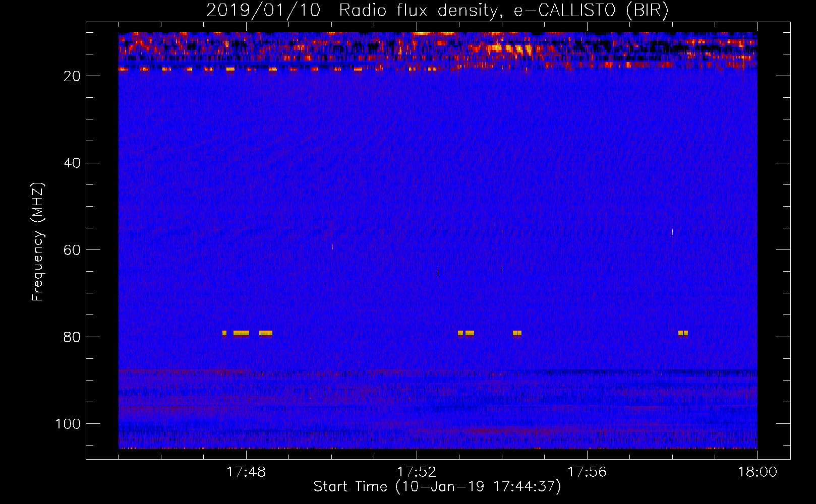Click the 80 frequency tick label
Screen dimensions: 816x504
72,337
